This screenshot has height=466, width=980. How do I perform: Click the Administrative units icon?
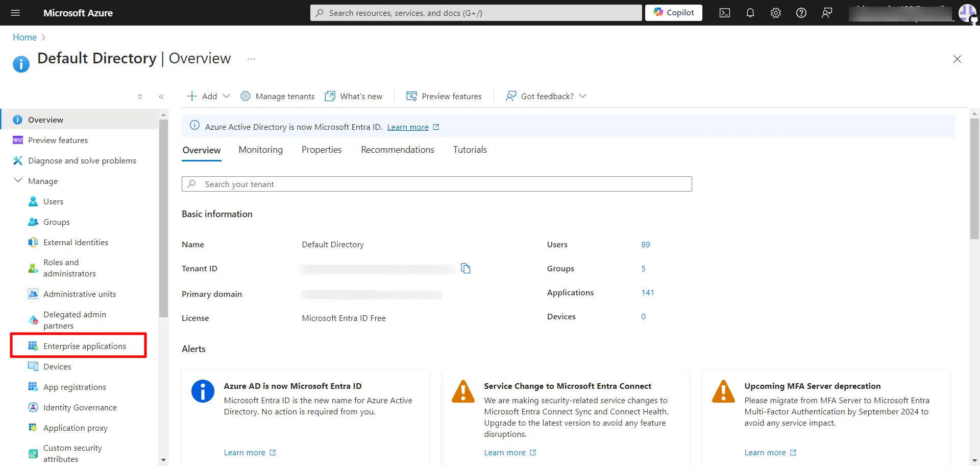[x=33, y=294]
